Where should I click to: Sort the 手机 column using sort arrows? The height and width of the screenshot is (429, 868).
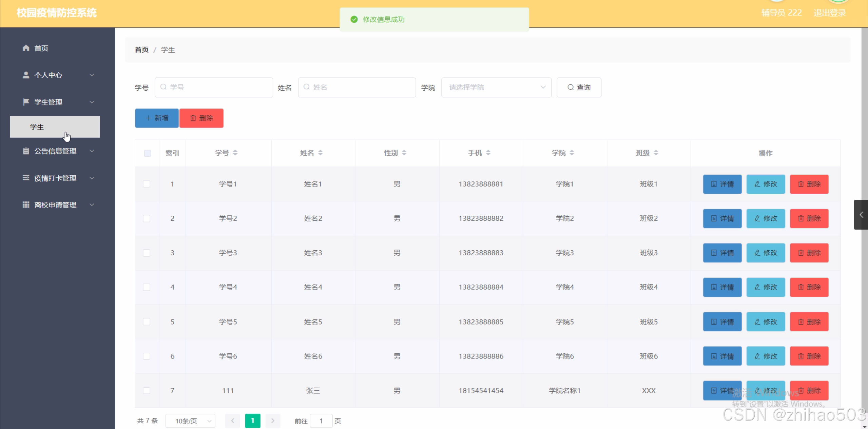(x=488, y=153)
